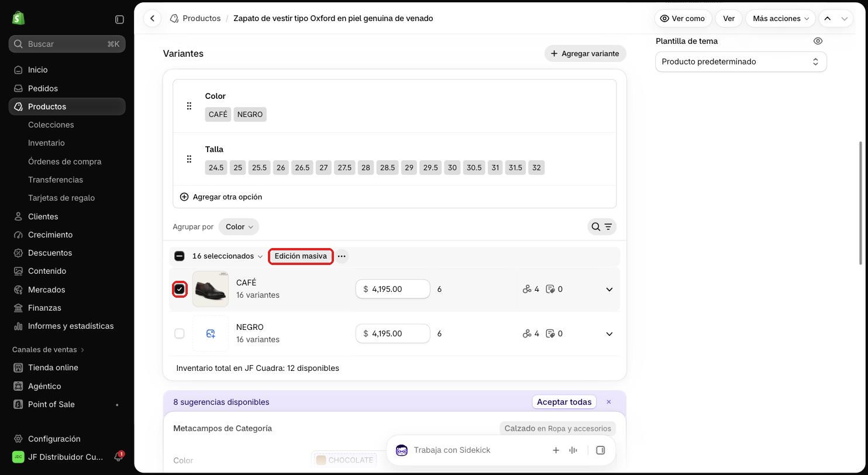Viewport: 868px width, 475px height.
Task: Go to previous product arrow
Action: tap(828, 18)
